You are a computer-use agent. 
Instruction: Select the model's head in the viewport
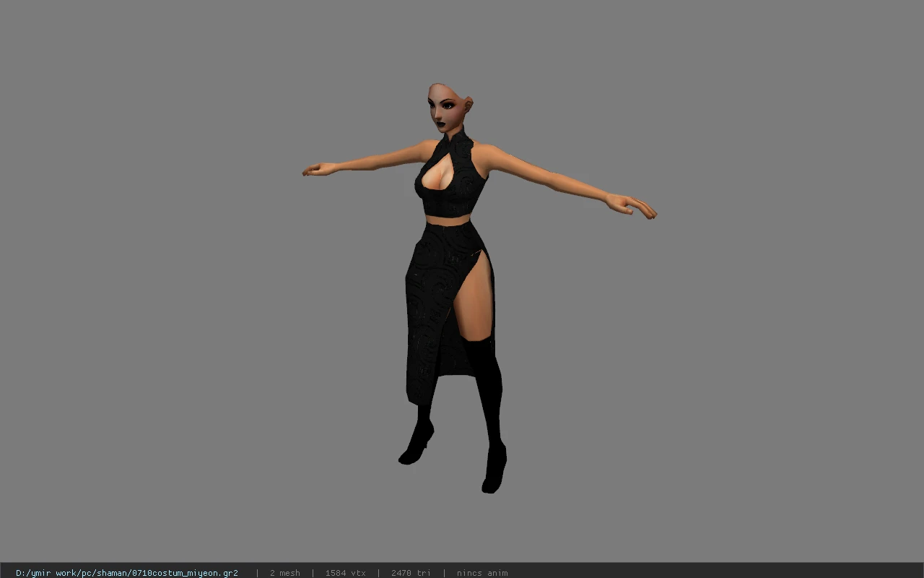(449, 107)
